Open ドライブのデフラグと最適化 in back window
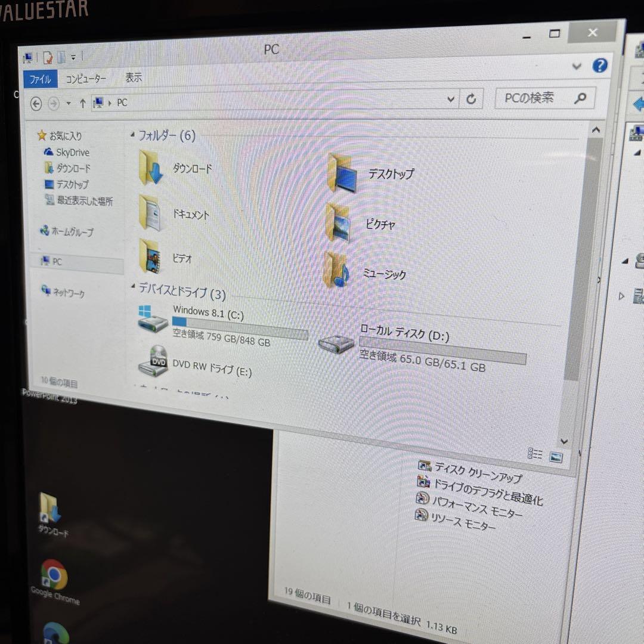This screenshot has height=644, width=644. (x=488, y=491)
